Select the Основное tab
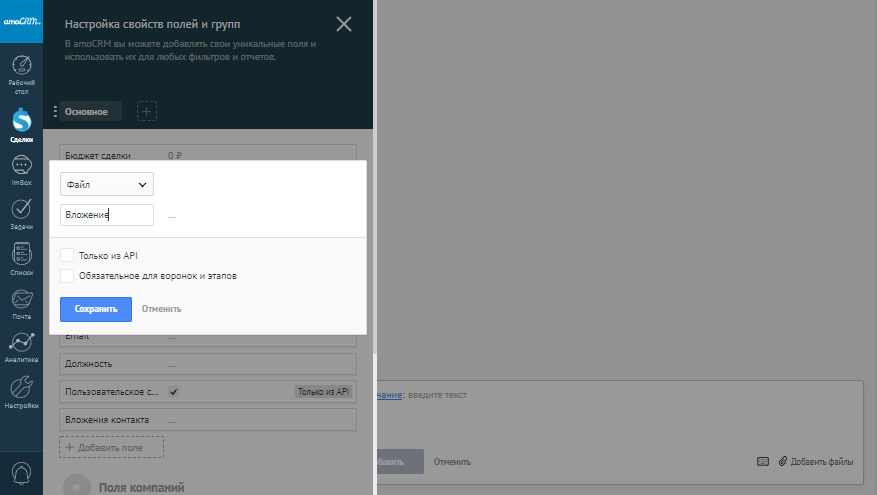 click(86, 112)
